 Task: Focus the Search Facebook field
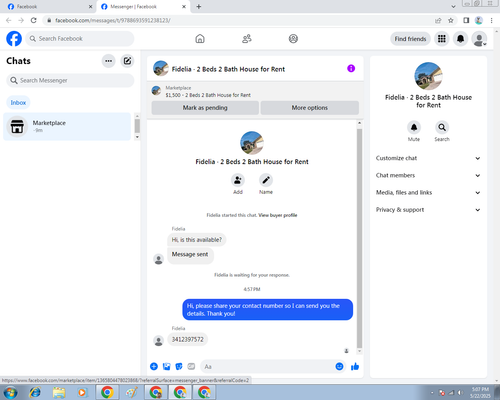click(80, 39)
